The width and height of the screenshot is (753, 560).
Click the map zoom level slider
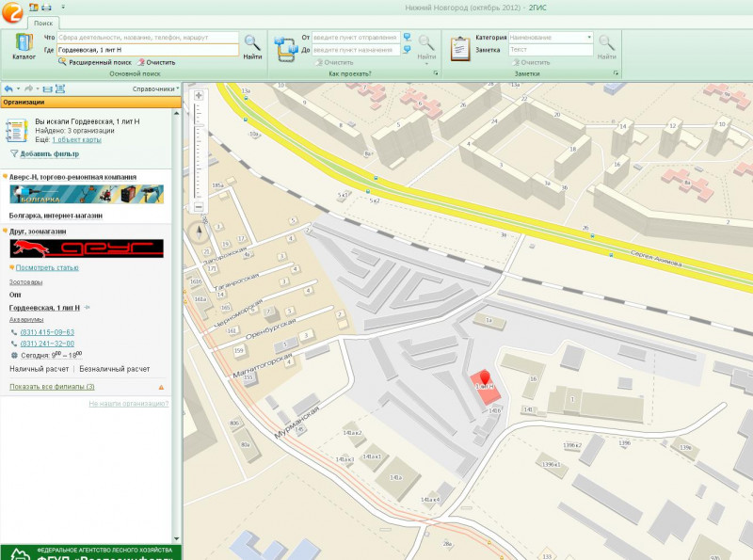coord(199,151)
